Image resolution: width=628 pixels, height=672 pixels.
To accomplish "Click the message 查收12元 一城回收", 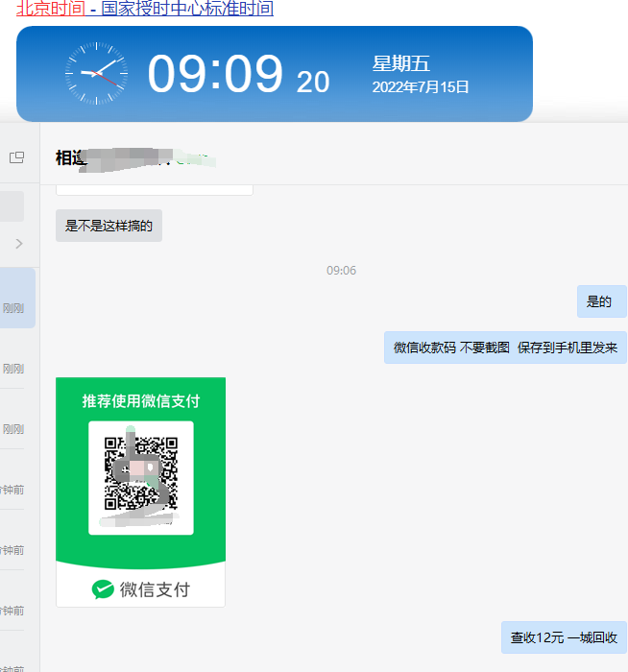I will pos(564,637).
